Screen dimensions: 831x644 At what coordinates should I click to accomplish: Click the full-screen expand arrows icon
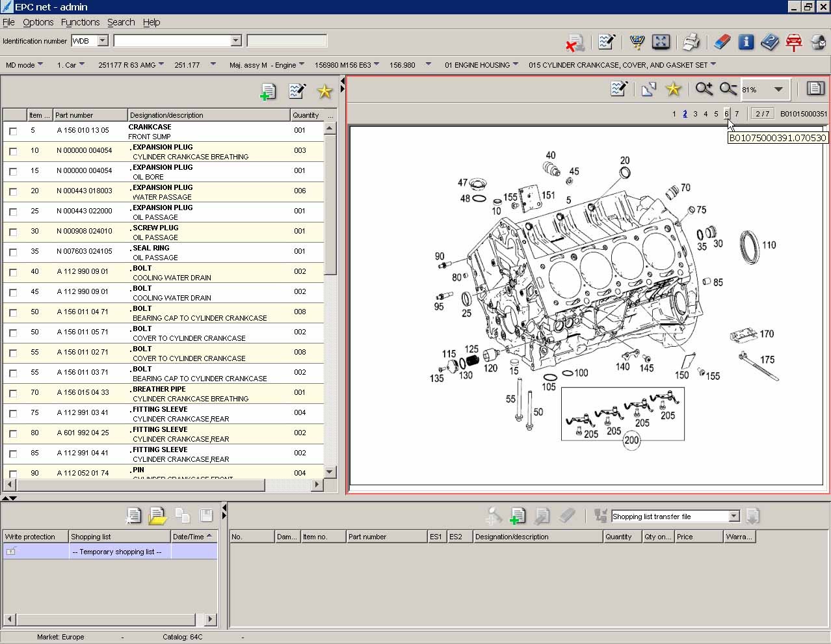[x=661, y=42]
